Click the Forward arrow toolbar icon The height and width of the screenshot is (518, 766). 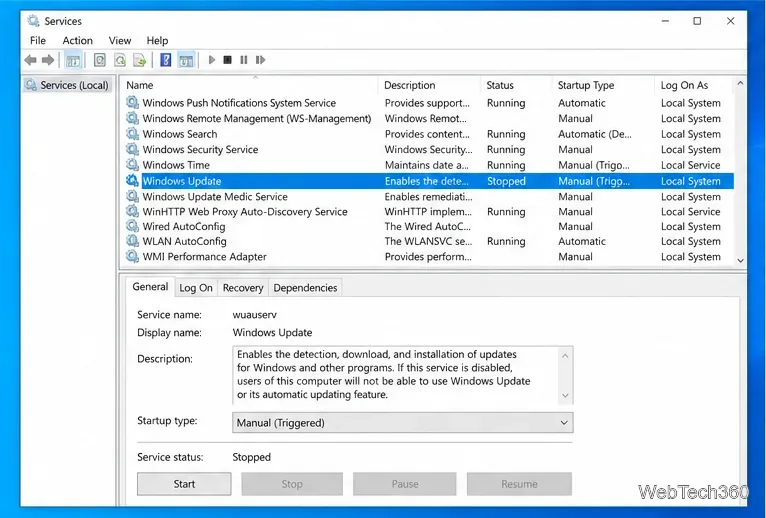point(48,60)
